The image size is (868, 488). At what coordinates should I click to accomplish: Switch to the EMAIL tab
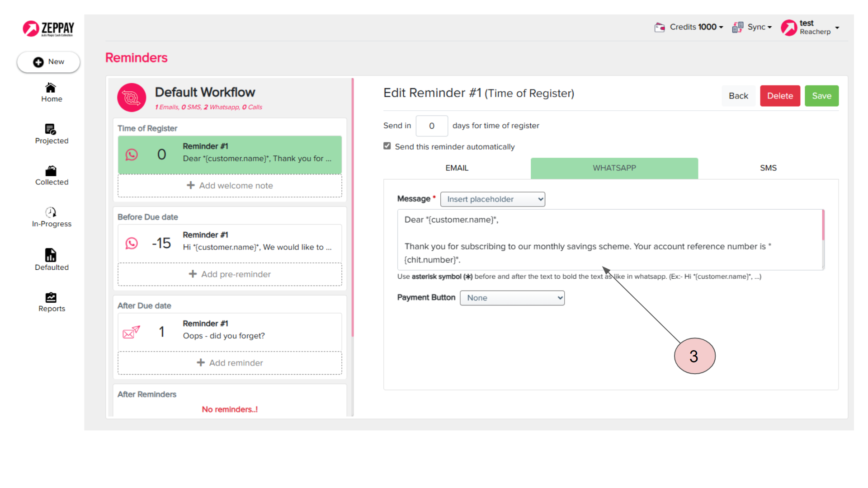click(x=457, y=168)
